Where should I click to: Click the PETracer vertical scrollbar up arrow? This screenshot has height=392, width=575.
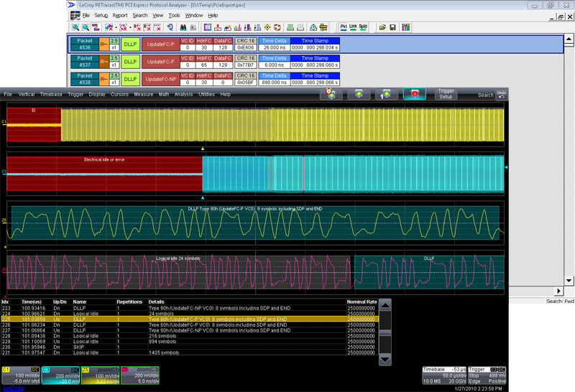click(x=569, y=39)
